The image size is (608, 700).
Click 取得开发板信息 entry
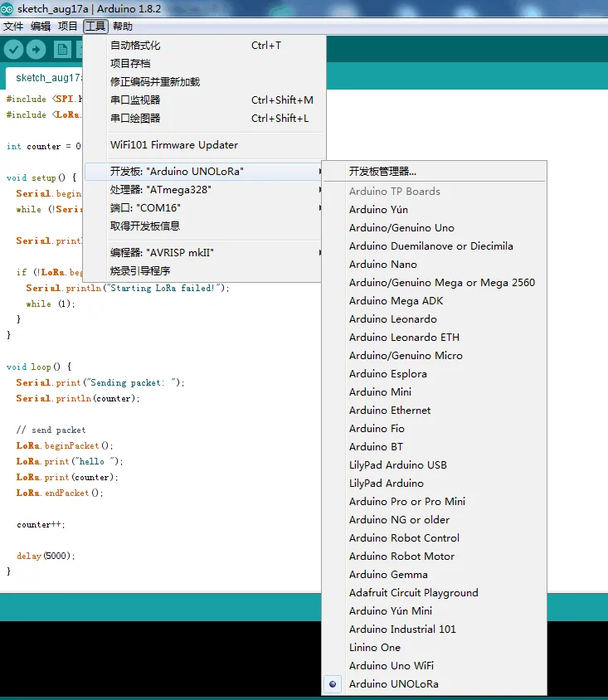203,226
